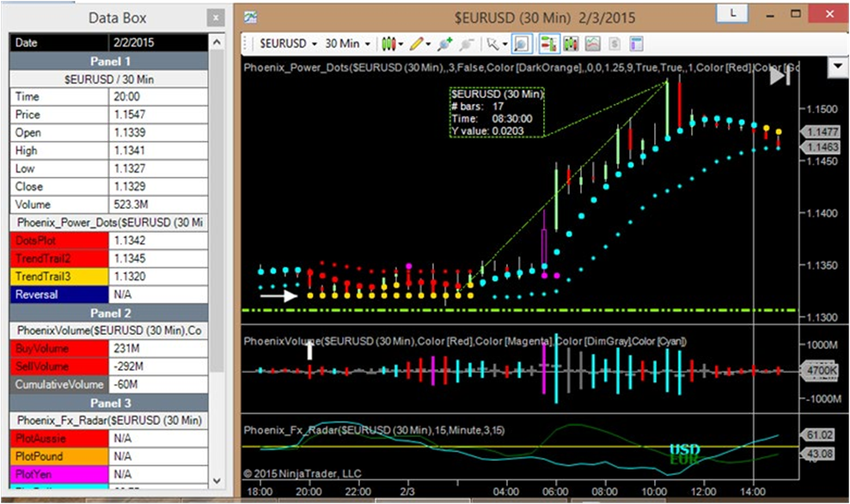The width and height of the screenshot is (850, 504).
Task: Select the pointer cursor tool
Action: [x=492, y=44]
